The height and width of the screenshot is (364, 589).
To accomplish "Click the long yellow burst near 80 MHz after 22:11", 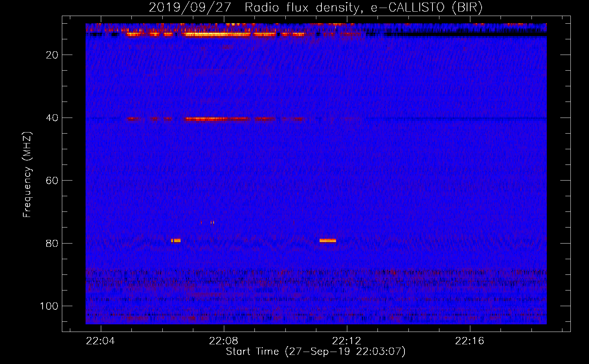I will coord(328,241).
